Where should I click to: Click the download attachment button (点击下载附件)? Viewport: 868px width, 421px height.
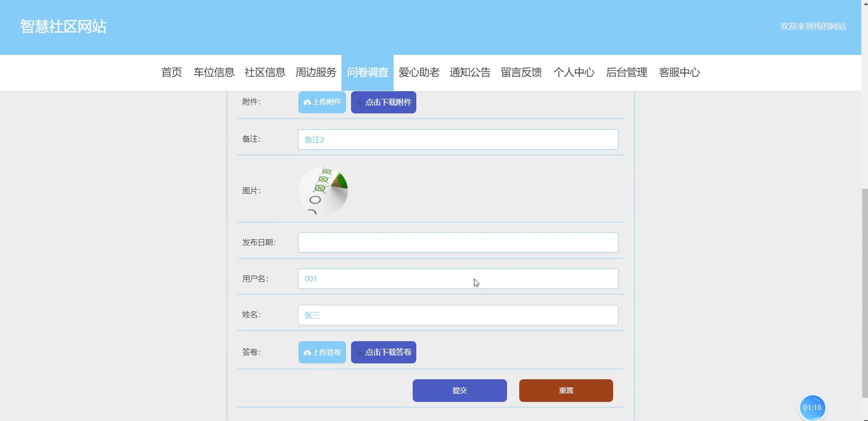pos(383,102)
